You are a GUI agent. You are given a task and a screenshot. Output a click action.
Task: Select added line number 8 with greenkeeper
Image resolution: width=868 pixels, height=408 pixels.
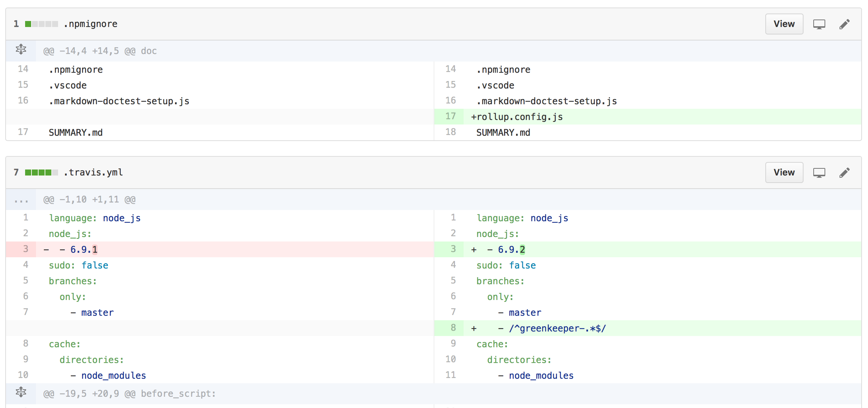coord(453,328)
